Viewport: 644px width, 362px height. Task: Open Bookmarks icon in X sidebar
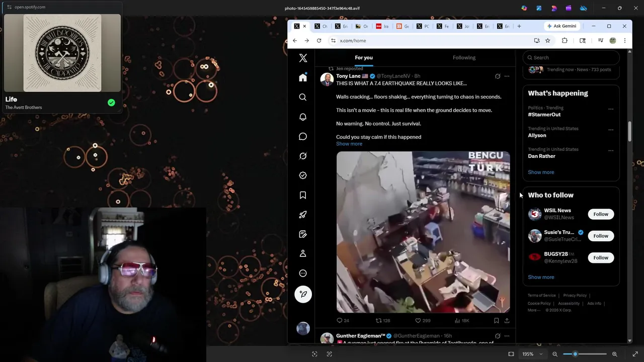click(303, 195)
